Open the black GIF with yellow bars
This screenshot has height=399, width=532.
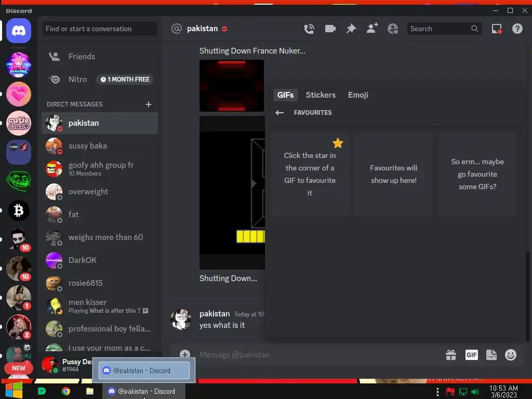232,193
